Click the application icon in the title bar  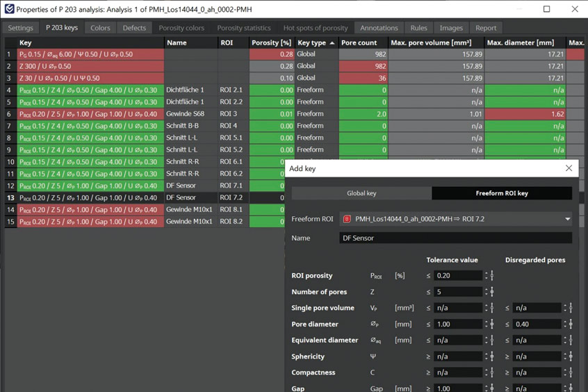(x=9, y=9)
